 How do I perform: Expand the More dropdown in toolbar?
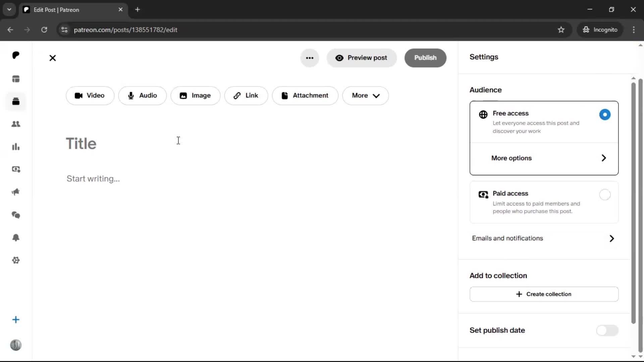(x=365, y=96)
